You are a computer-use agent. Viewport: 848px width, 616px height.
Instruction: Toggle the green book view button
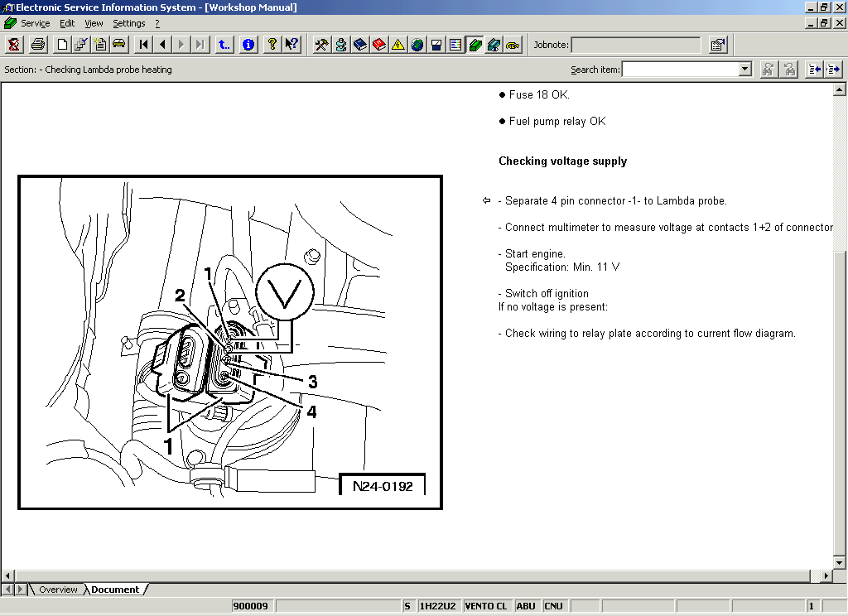click(475, 45)
